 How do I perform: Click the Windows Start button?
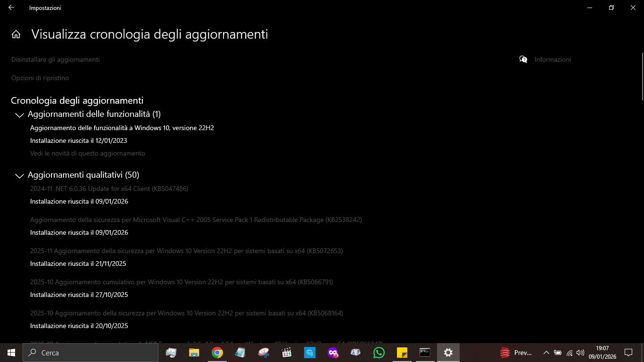pyautogui.click(x=11, y=353)
